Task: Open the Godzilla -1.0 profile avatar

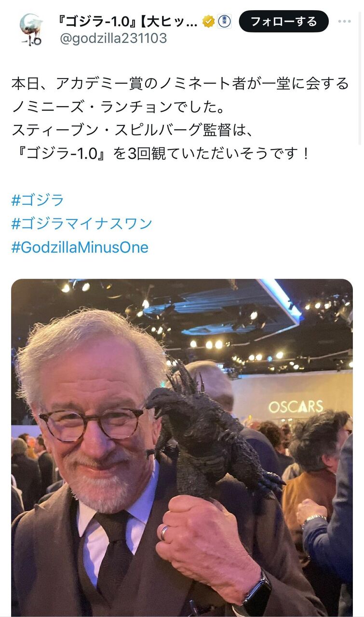Action: 30,29
